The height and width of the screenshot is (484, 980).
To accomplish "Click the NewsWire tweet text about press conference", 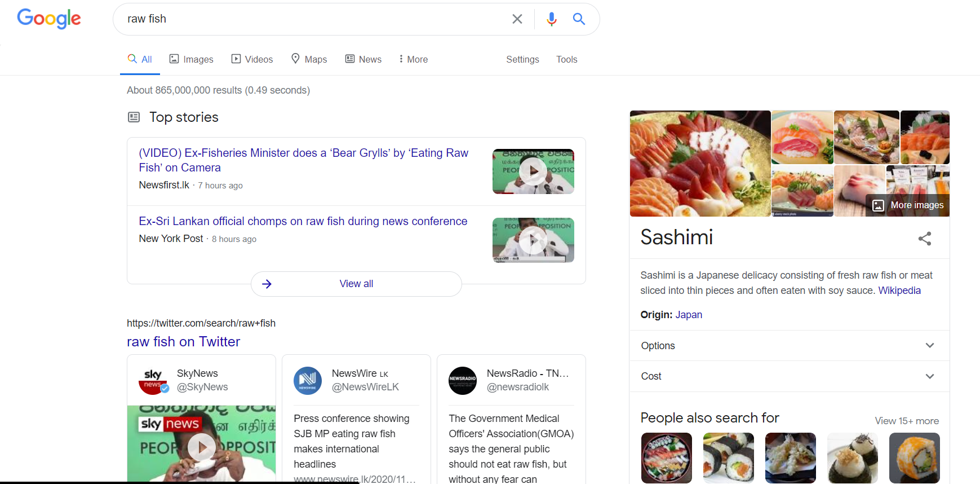I will point(352,441).
